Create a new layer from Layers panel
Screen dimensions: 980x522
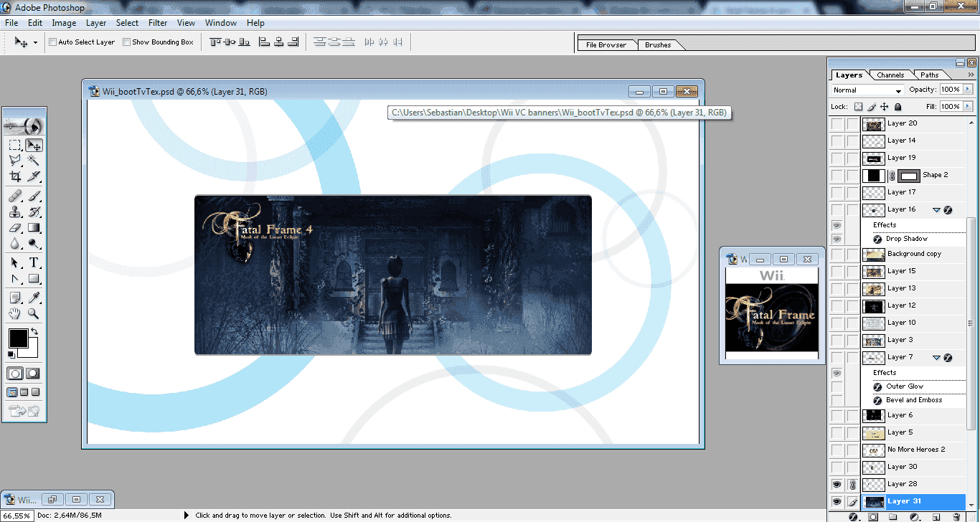pyautogui.click(x=936, y=516)
